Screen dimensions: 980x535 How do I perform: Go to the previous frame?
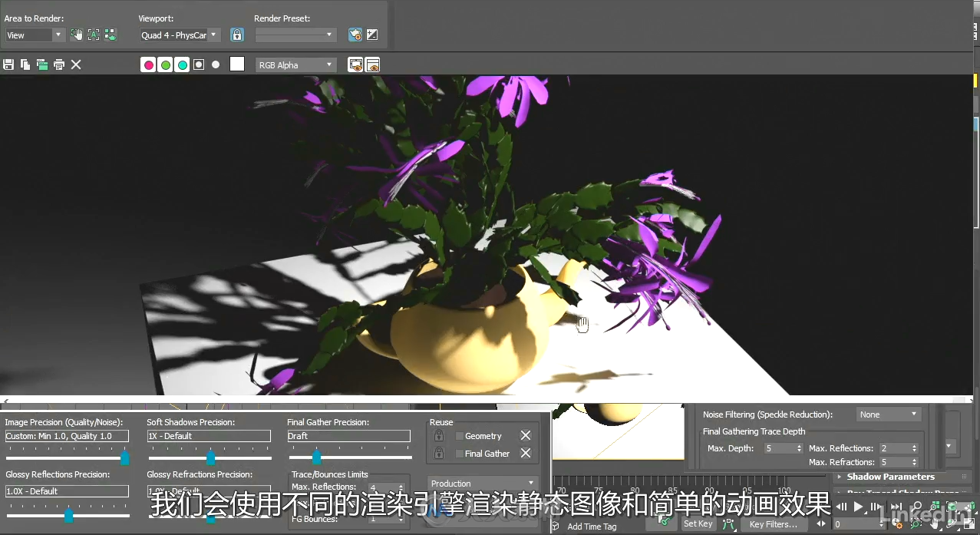click(843, 507)
